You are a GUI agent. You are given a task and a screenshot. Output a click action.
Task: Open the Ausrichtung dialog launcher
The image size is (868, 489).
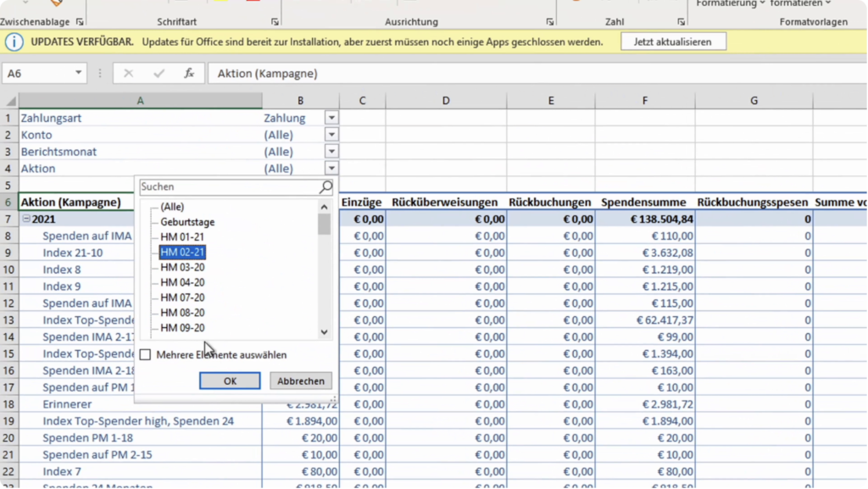(549, 22)
